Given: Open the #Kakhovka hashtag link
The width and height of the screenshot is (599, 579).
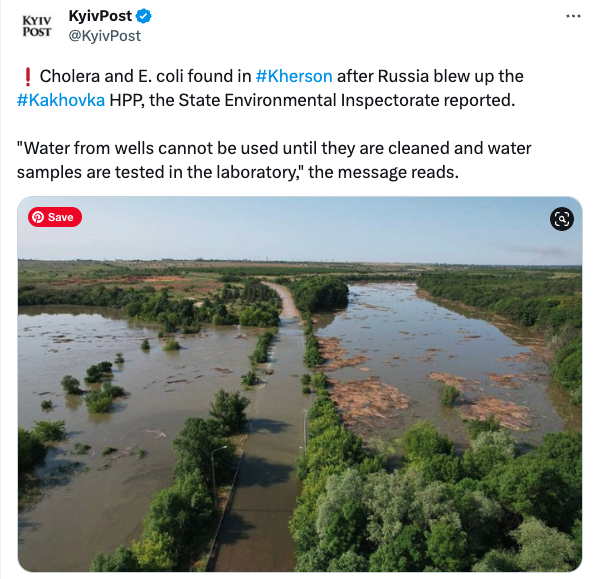Looking at the screenshot, I should pyautogui.click(x=61, y=100).
